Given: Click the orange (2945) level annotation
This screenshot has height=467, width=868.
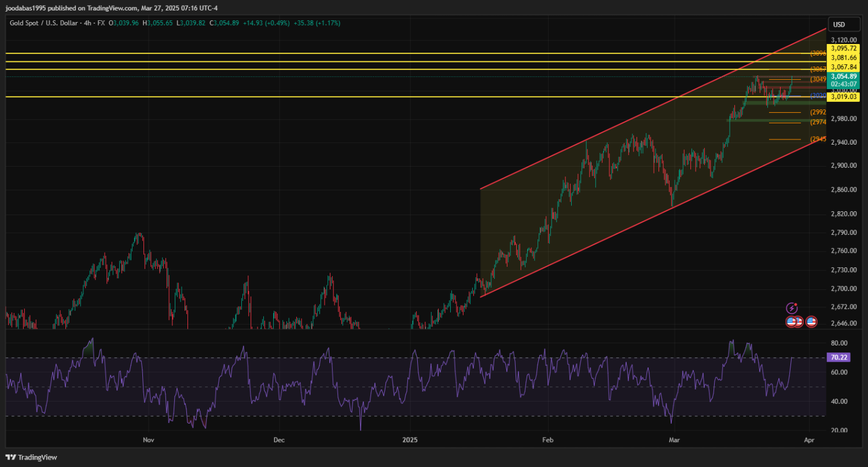Looking at the screenshot, I should (818, 139).
